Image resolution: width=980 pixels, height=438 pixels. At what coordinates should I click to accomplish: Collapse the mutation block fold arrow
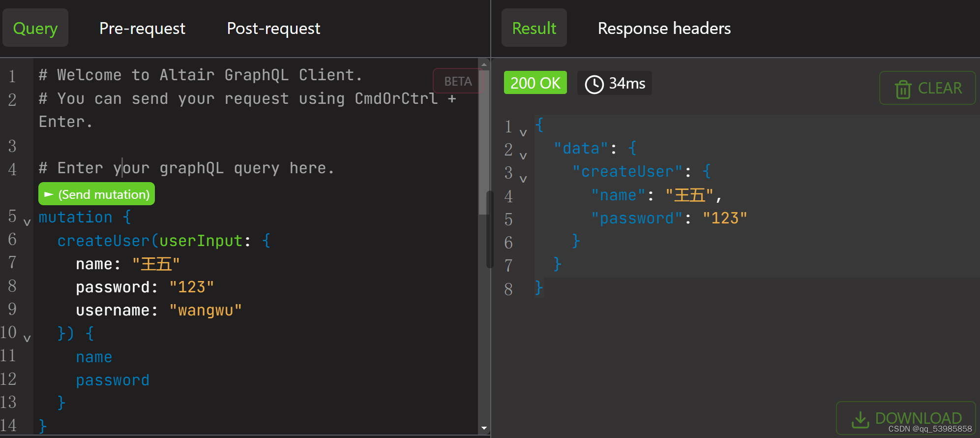(27, 222)
